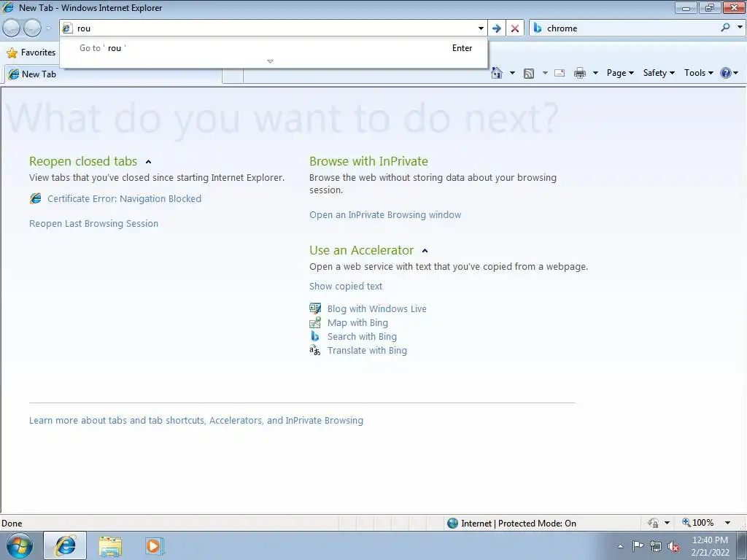Open the Windows Start button
Screen dimensions: 747x560
point(19,545)
